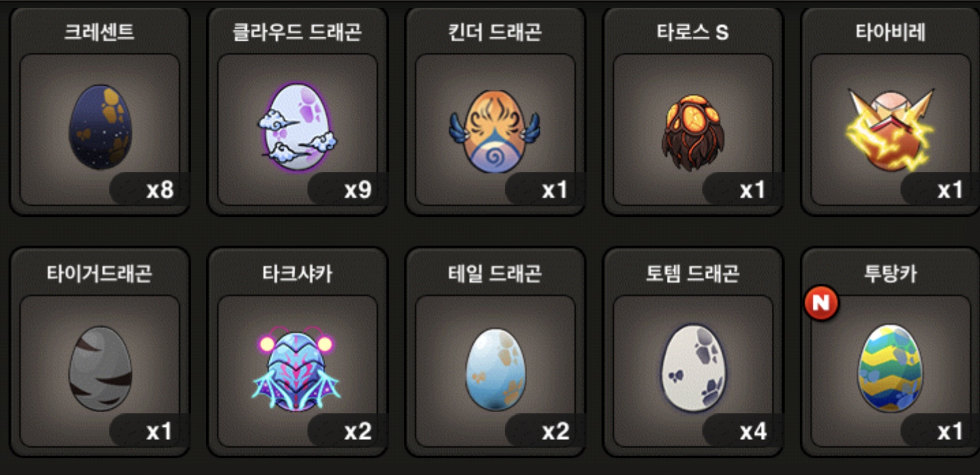Select the 크레센트 dark starry egg
Screen dimensions: 980x475
pos(100,127)
